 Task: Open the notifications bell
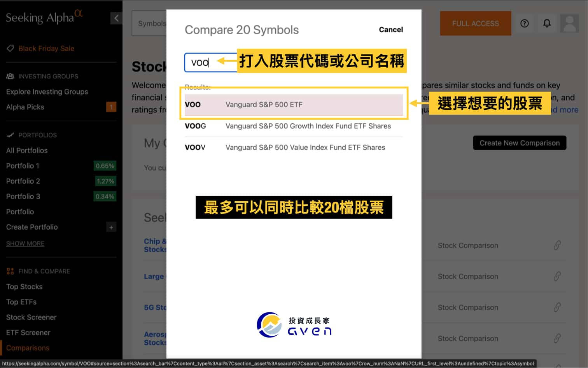pos(547,23)
